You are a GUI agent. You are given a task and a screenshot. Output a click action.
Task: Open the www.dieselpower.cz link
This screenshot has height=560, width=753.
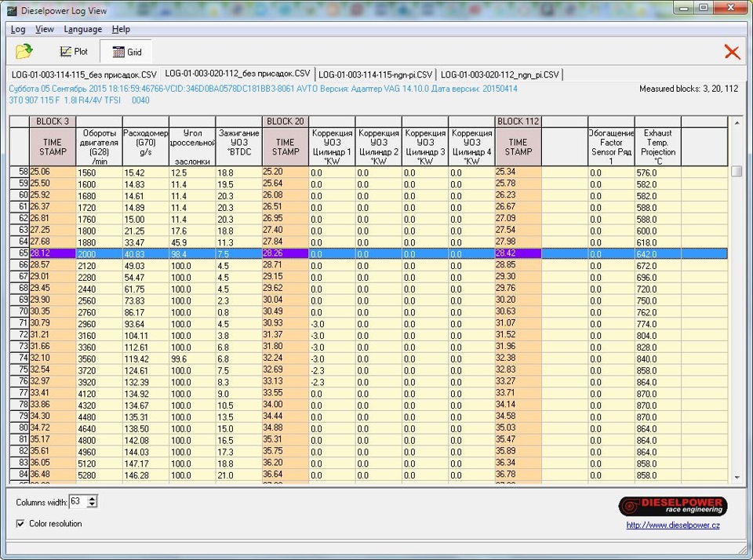click(672, 525)
